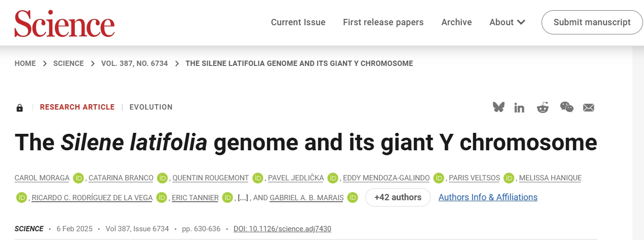Image resolution: width=644 pixels, height=240 pixels.
Task: Expand hidden authors via [...] ellipsis
Action: [242, 197]
